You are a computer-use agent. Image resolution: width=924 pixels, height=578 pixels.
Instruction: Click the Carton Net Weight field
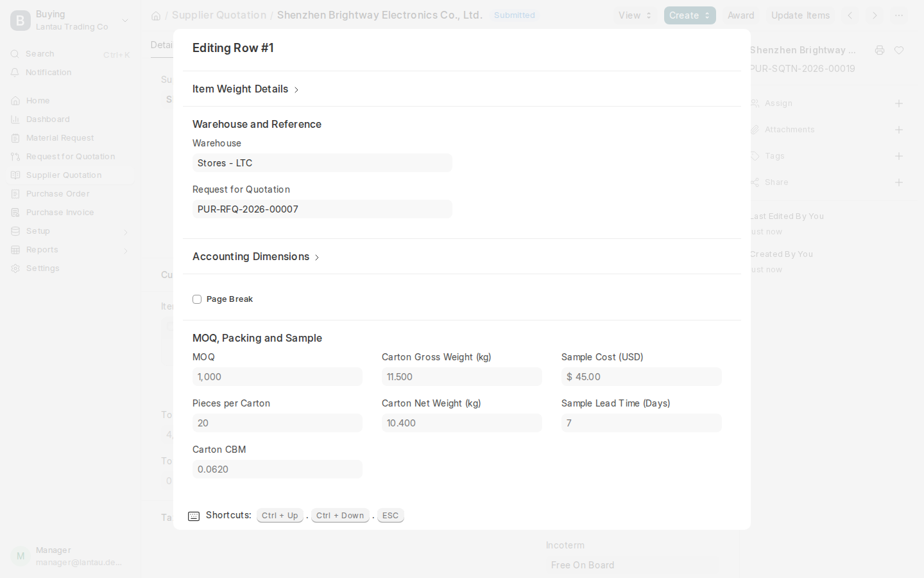462,423
